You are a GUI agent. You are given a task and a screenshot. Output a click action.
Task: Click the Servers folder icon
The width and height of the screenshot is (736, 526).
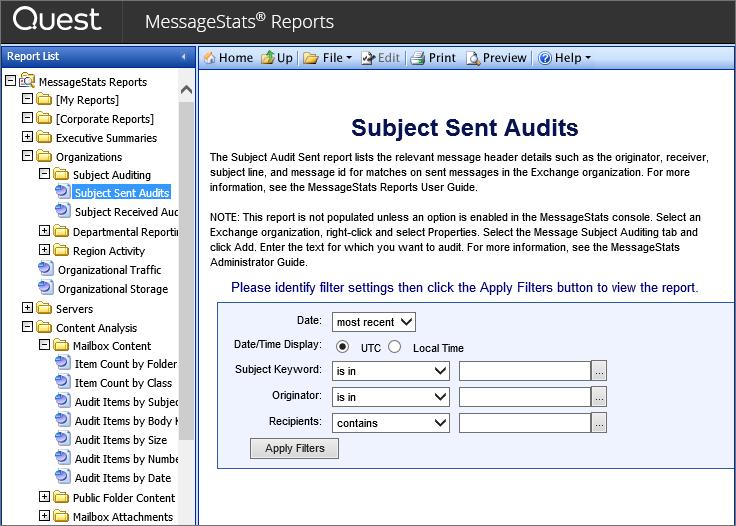(44, 308)
